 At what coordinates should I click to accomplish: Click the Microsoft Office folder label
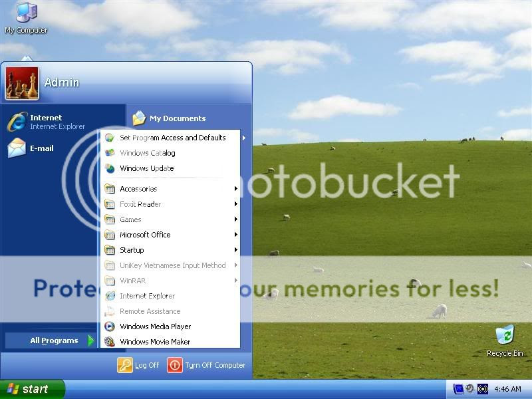pos(145,235)
